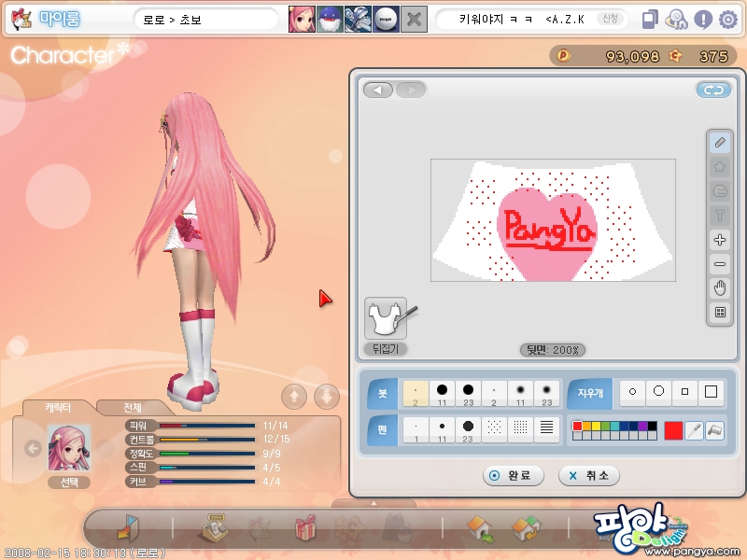Click the empty X equipment slot
This screenshot has height=560, width=747.
point(414,19)
